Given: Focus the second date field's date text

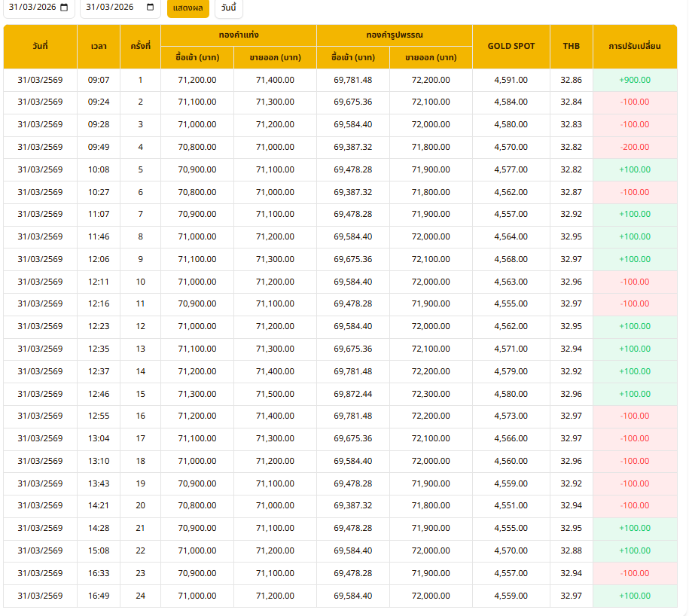Looking at the screenshot, I should point(110,8).
